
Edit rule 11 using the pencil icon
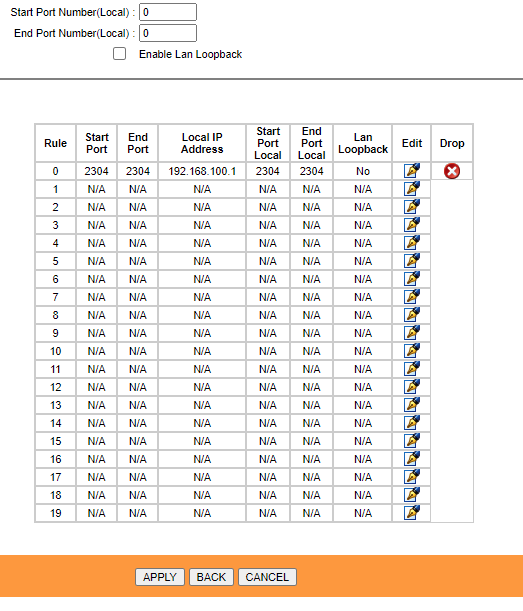point(412,369)
